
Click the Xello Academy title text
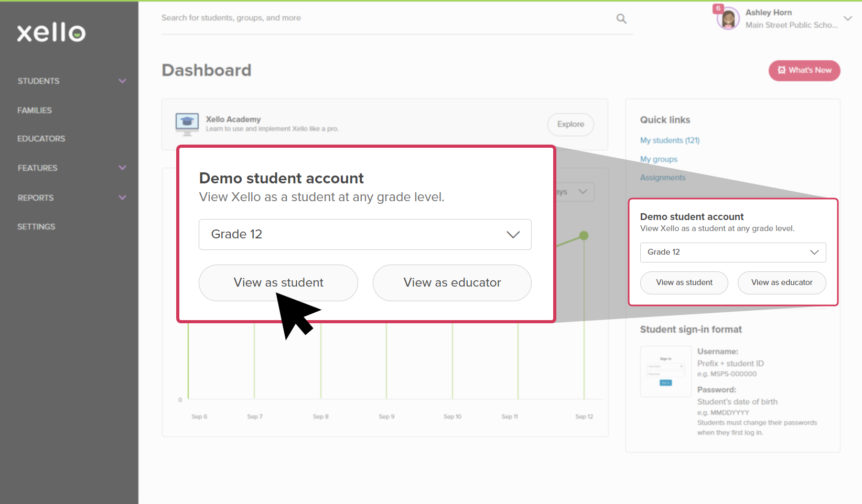click(x=233, y=119)
